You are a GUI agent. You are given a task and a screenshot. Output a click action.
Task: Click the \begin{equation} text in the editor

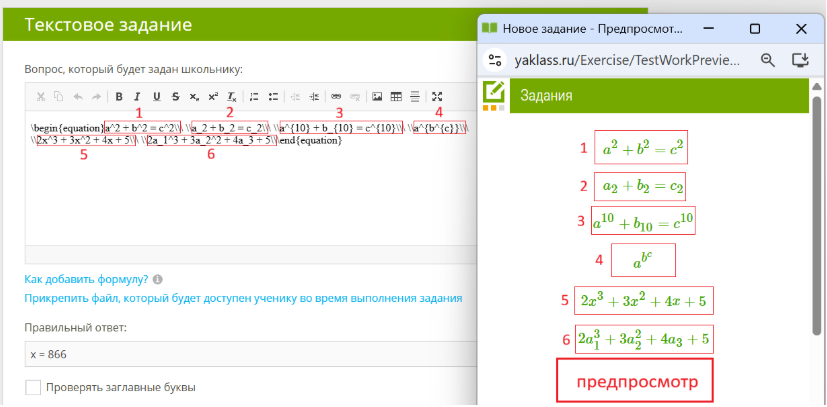tap(67, 128)
